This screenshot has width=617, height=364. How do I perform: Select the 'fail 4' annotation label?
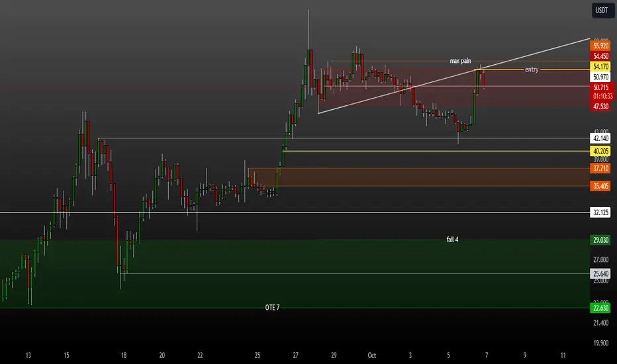452,240
